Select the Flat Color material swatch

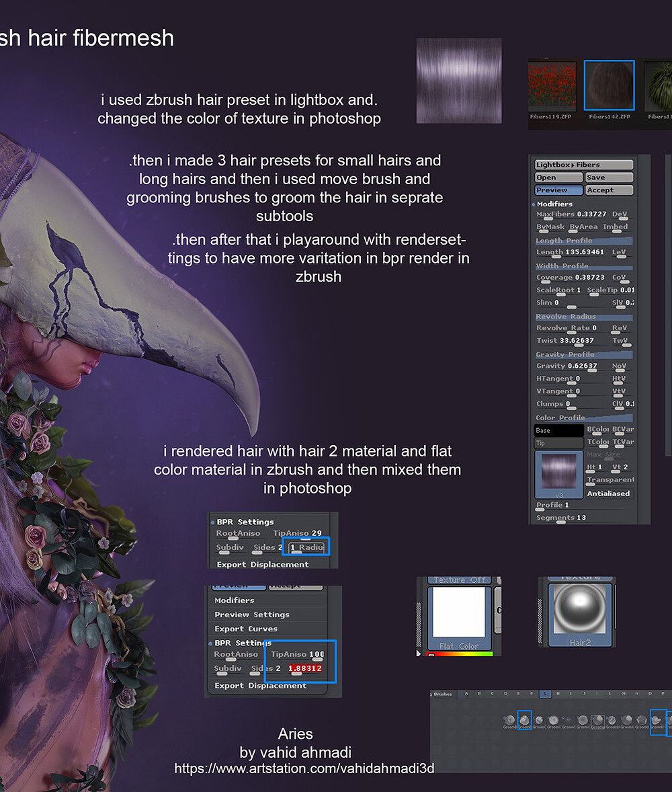(x=459, y=619)
